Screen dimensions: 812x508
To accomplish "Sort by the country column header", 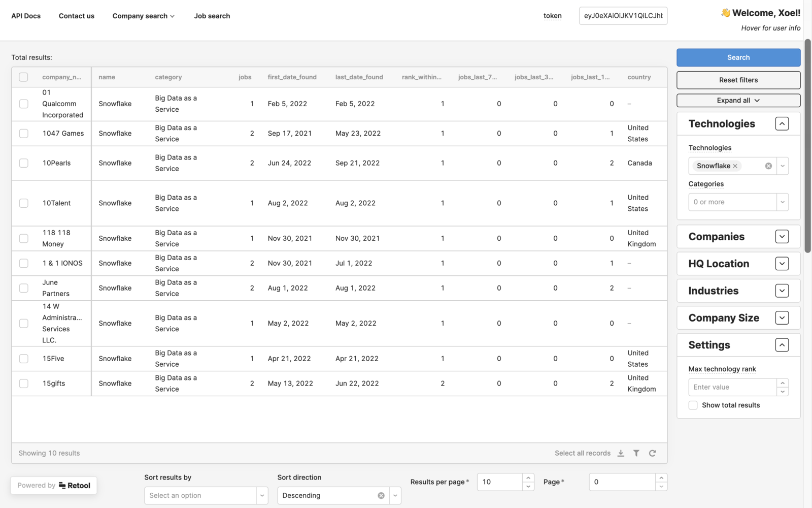I will (639, 77).
